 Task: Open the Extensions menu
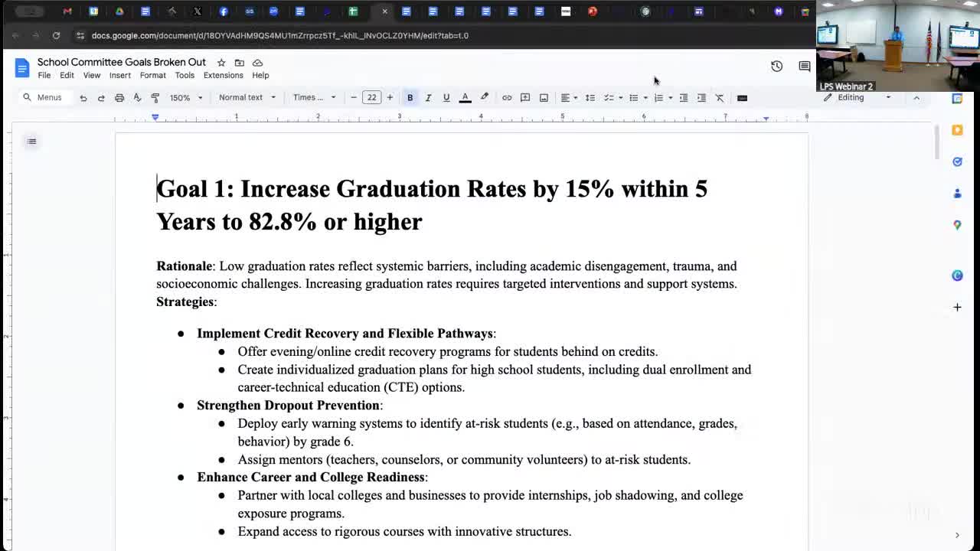pyautogui.click(x=223, y=76)
